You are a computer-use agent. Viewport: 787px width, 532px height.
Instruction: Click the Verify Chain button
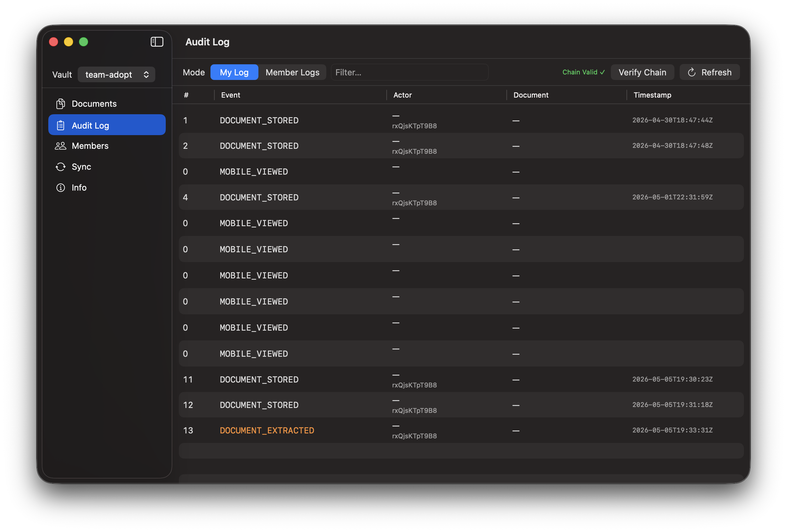click(642, 72)
